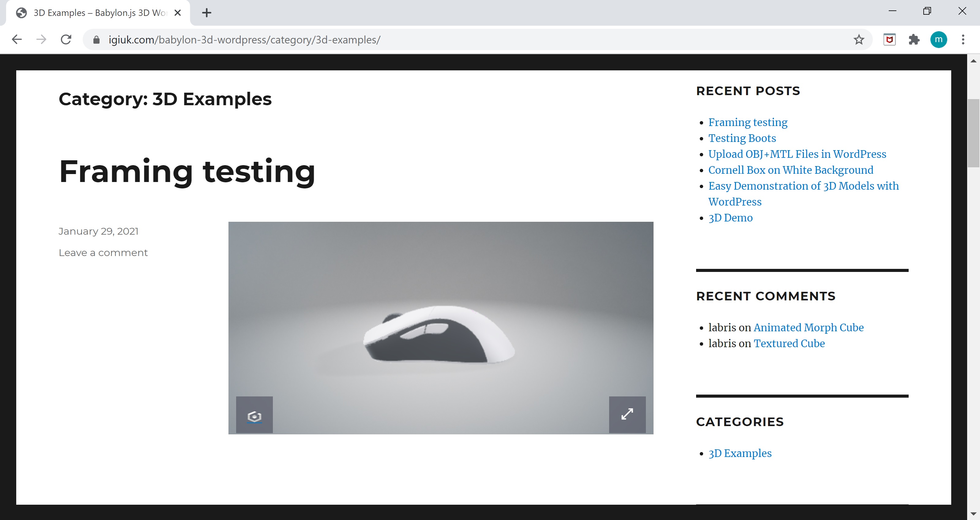Click the teal profile avatar

click(x=939, y=39)
